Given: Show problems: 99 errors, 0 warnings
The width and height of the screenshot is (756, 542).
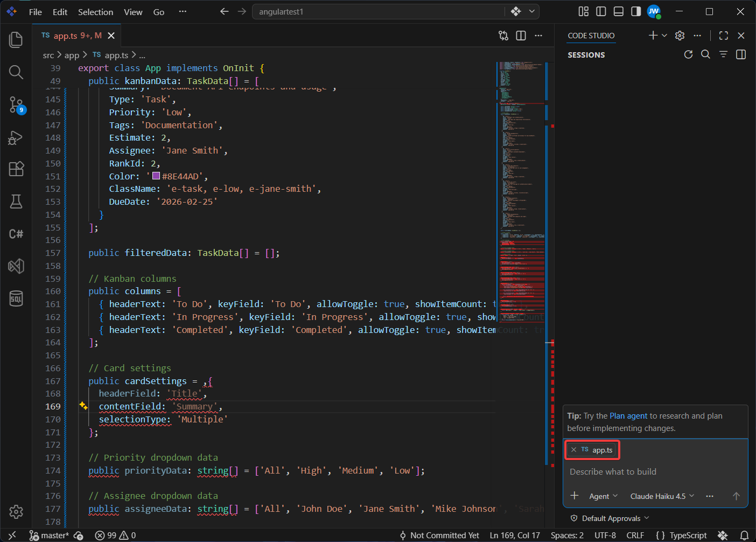Looking at the screenshot, I should pyautogui.click(x=116, y=536).
